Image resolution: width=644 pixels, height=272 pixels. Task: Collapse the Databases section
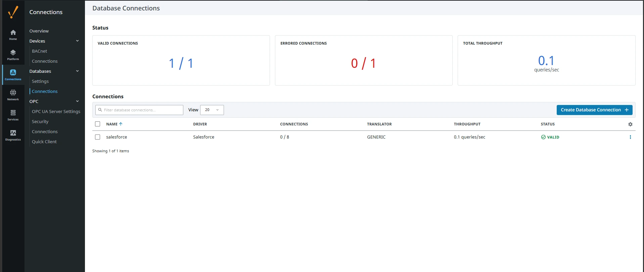78,71
